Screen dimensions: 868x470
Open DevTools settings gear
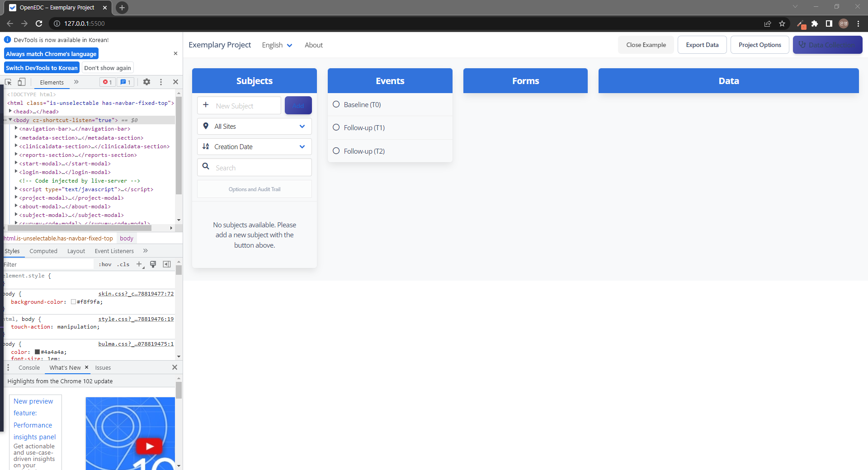coord(146,82)
